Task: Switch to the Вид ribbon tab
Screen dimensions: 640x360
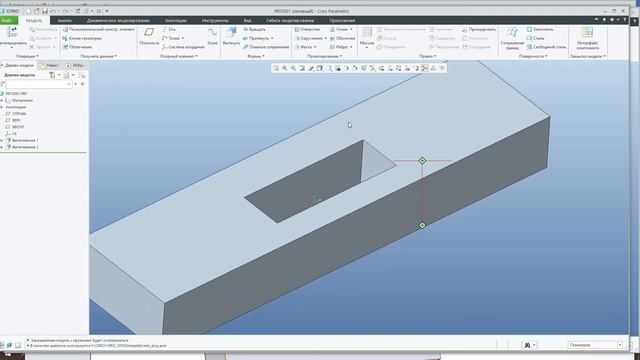Action: pyautogui.click(x=247, y=20)
